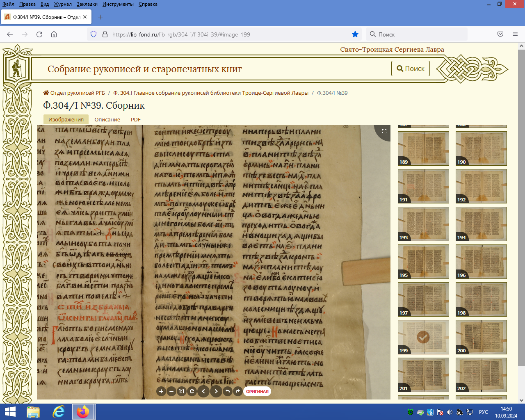
Task: Select thumbnail 200
Action: coord(481,337)
